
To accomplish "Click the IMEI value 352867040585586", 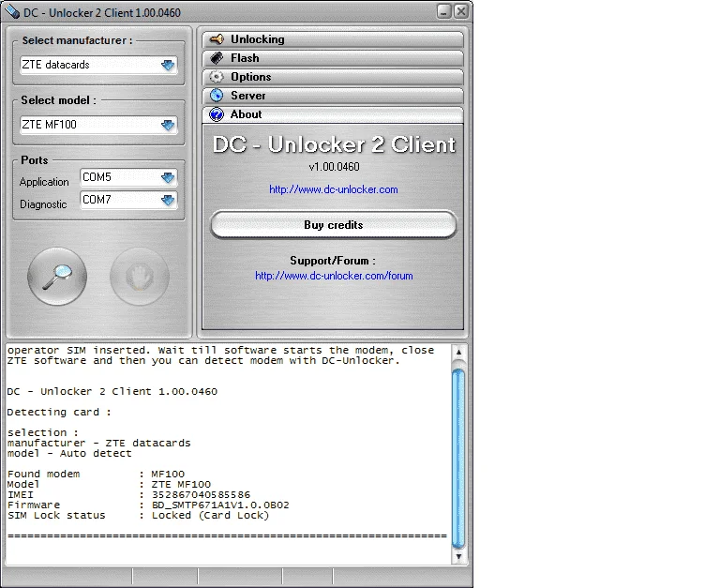I will click(202, 495).
